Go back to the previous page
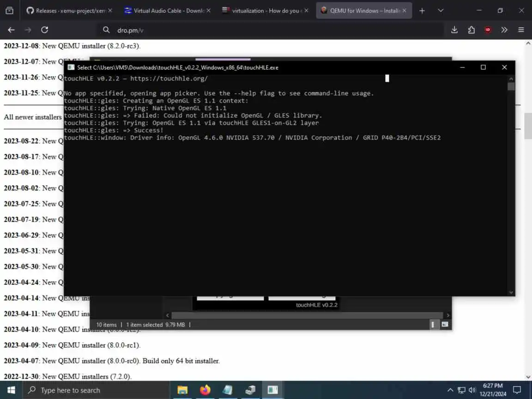This screenshot has height=399, width=532. point(11,30)
